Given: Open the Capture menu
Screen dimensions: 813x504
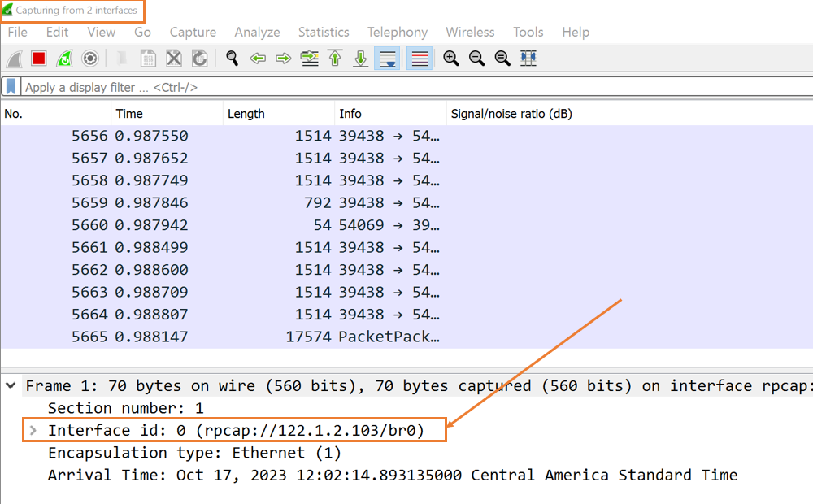Looking at the screenshot, I should point(193,33).
